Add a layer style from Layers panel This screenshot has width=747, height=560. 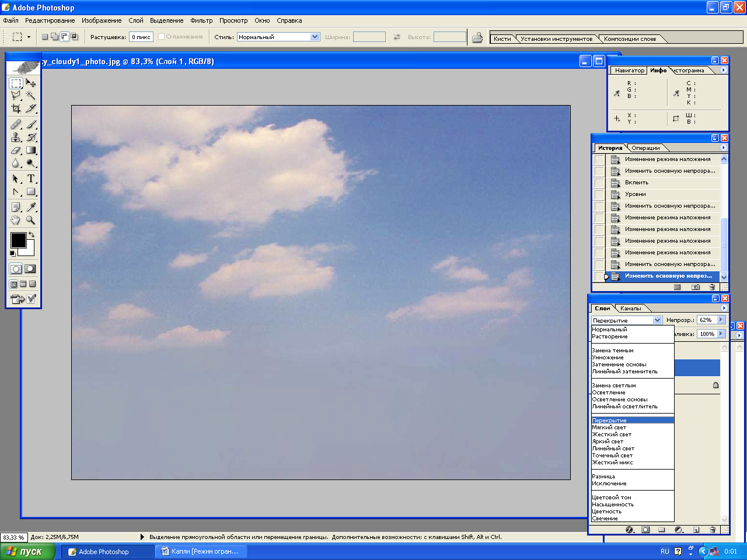[x=630, y=530]
